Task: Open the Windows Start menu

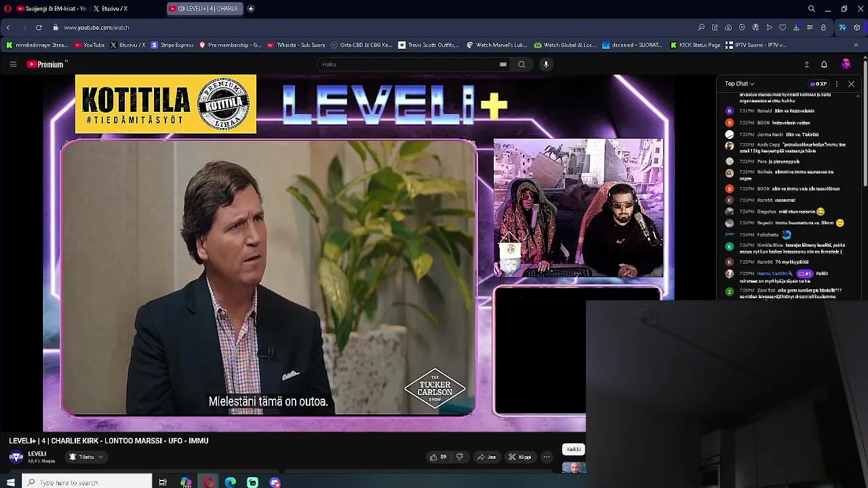Action: pos(11,483)
